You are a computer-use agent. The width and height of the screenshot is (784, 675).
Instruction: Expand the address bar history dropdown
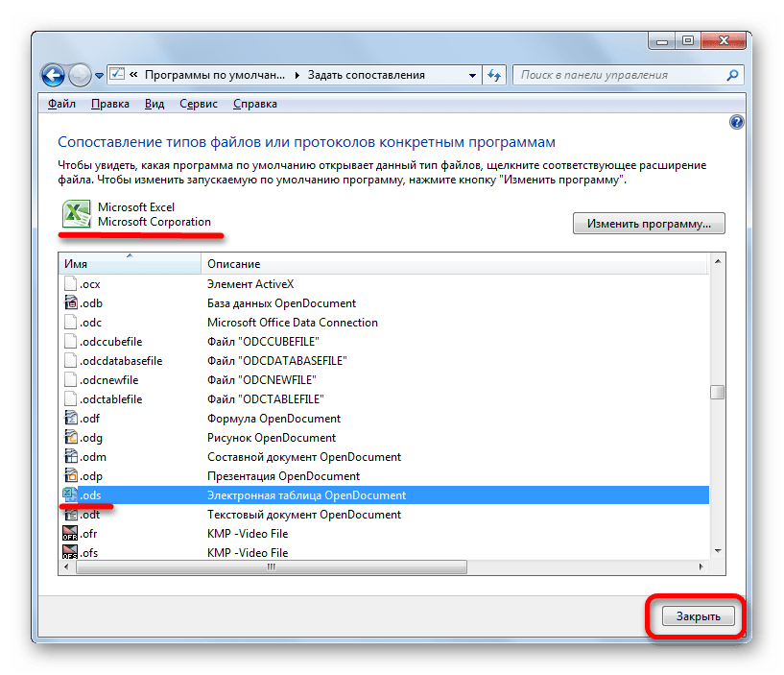click(472, 76)
